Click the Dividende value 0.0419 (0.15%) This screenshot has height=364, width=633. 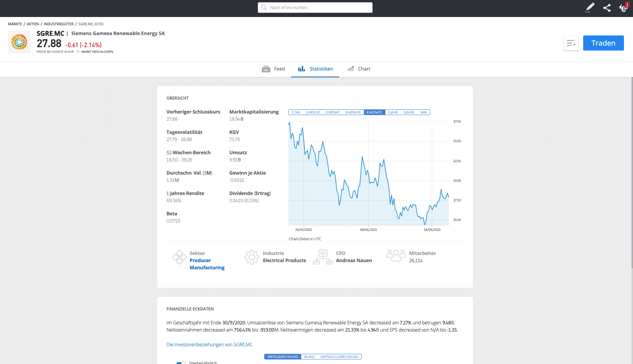[244, 201]
